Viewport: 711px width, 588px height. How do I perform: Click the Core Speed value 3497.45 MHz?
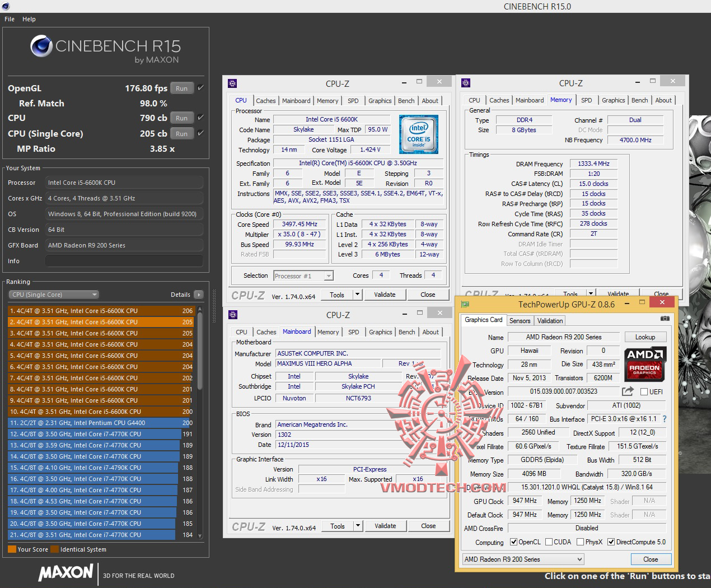pyautogui.click(x=300, y=224)
